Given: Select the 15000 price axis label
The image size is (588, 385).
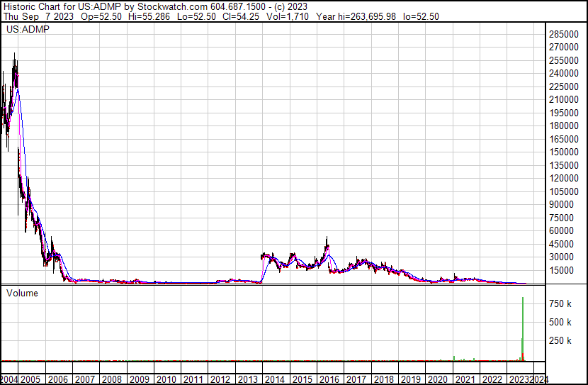Looking at the screenshot, I should pyautogui.click(x=565, y=270).
